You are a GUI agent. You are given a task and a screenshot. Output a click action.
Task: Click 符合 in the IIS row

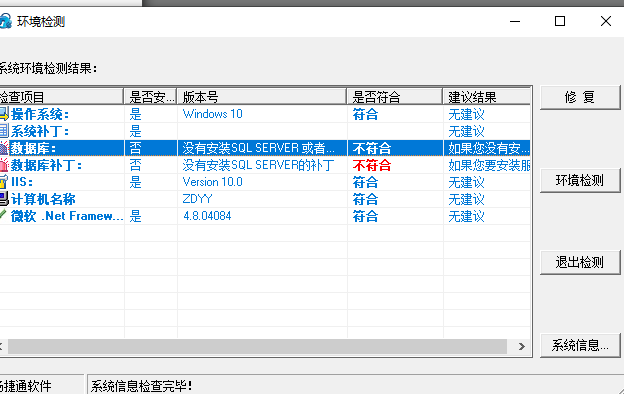(x=365, y=182)
